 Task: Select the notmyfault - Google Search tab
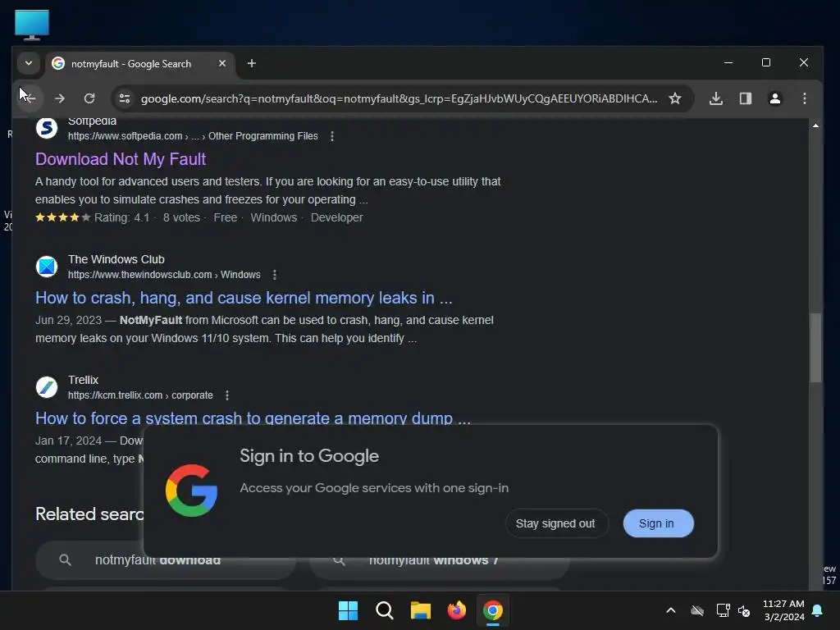tap(139, 64)
